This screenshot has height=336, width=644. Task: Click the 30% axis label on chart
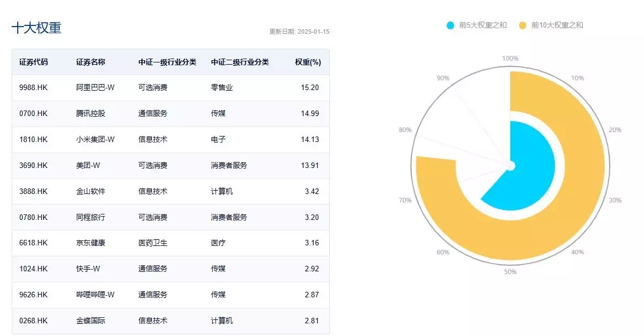(615, 201)
